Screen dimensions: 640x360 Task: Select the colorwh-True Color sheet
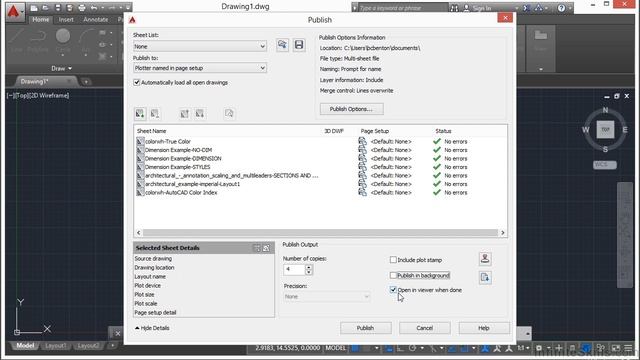[x=168, y=141]
